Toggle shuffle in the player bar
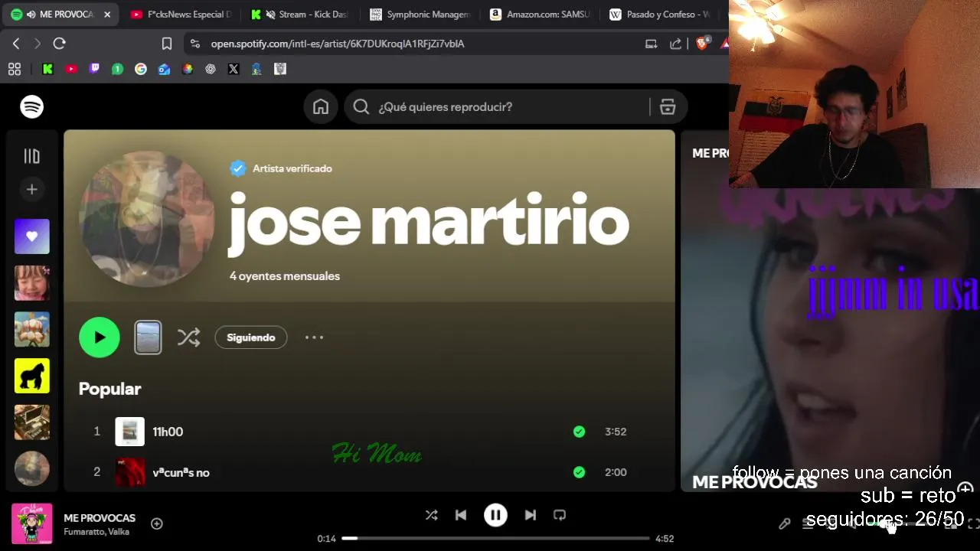Image resolution: width=980 pixels, height=551 pixels. click(x=431, y=515)
